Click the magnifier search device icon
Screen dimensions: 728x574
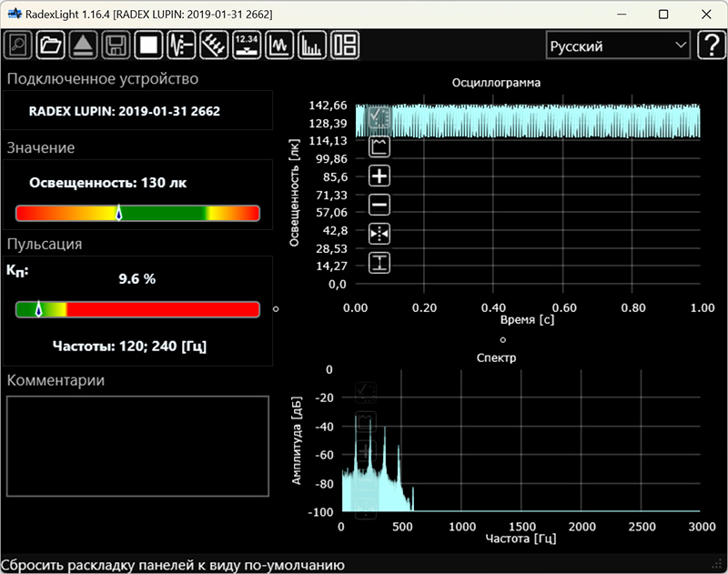tap(18, 45)
